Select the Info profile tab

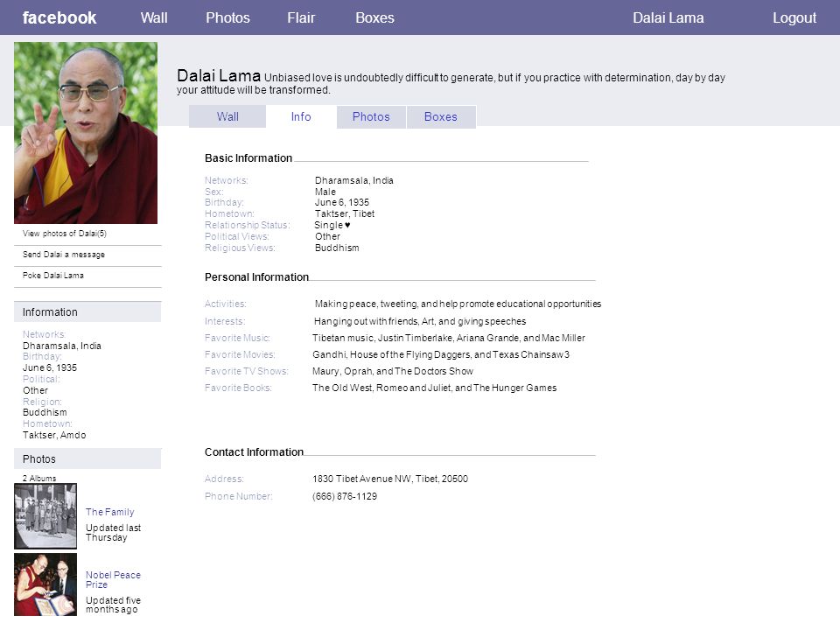click(301, 116)
